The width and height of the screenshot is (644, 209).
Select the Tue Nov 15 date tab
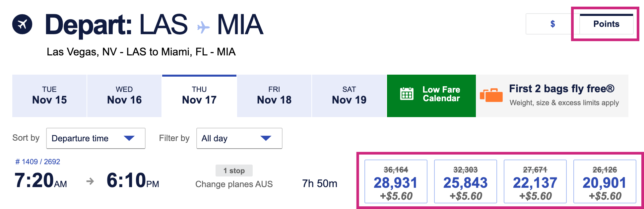click(49, 96)
